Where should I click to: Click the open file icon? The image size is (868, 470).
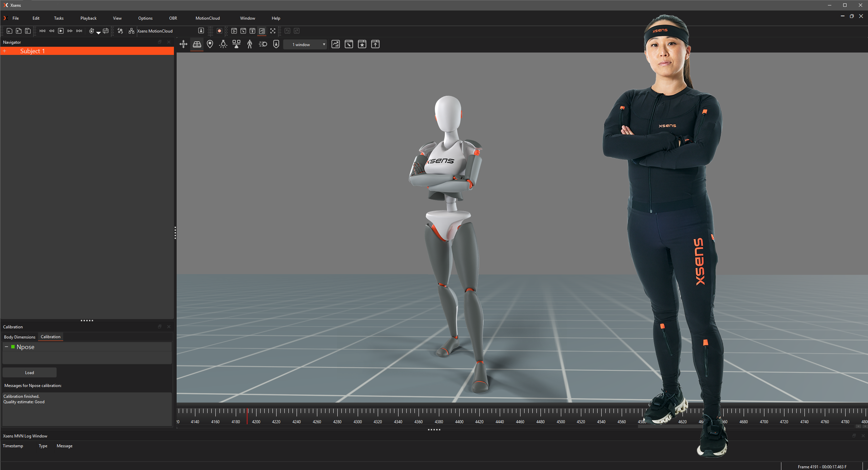19,31
